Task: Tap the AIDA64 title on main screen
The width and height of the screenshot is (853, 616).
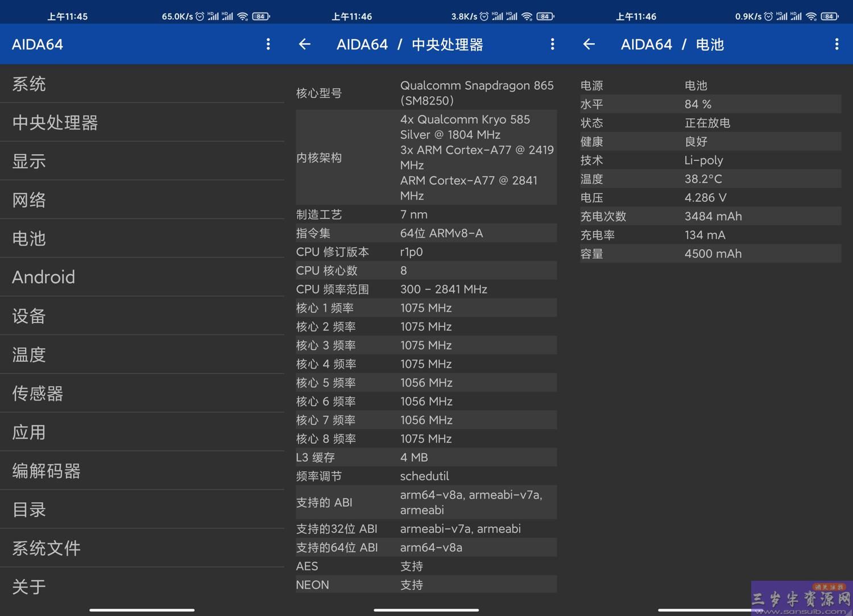Action: tap(38, 44)
